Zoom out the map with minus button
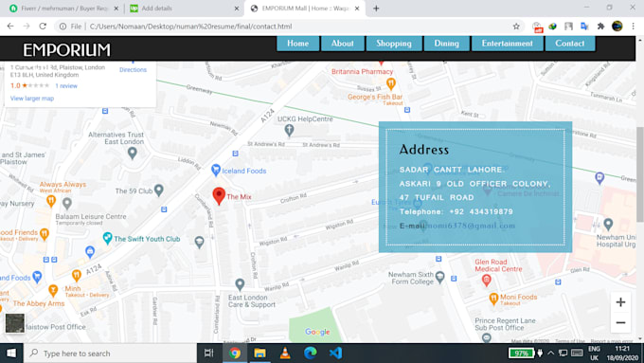 620,322
